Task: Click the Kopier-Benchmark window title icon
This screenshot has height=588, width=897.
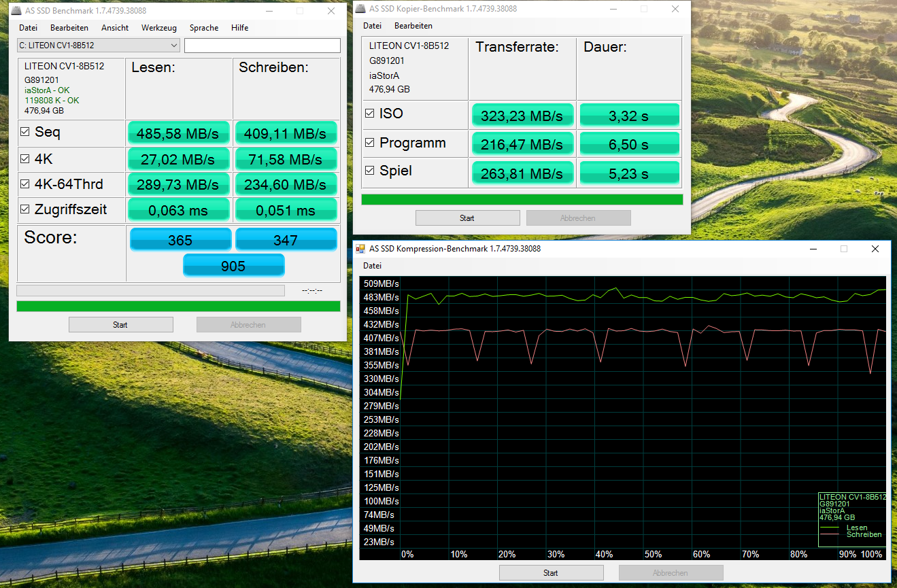Action: (360, 9)
